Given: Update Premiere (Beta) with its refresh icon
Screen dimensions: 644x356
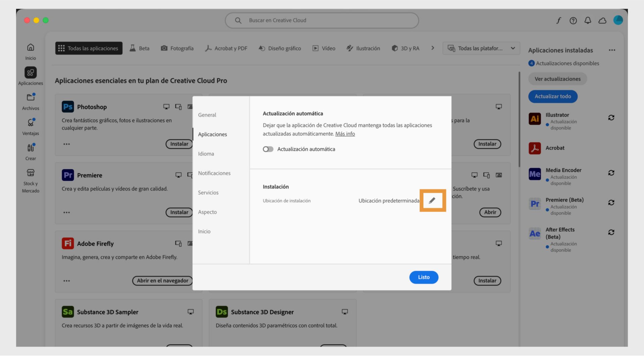Looking at the screenshot, I should point(611,203).
